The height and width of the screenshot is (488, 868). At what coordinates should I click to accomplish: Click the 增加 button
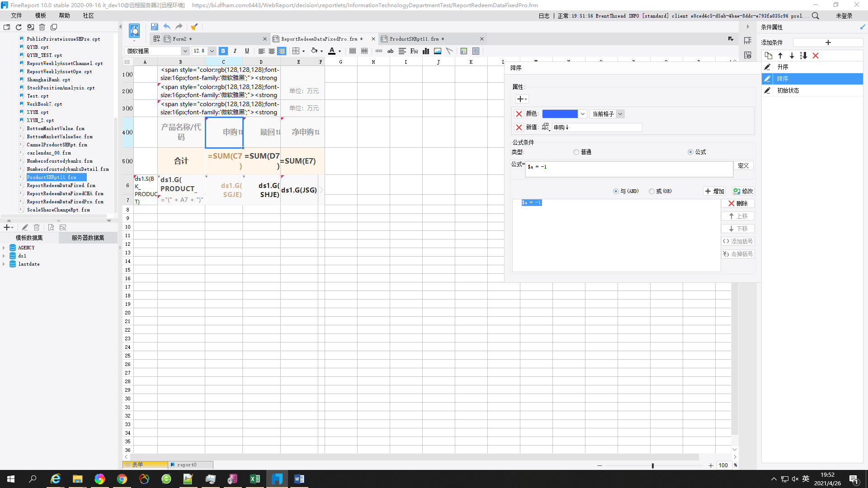715,192
